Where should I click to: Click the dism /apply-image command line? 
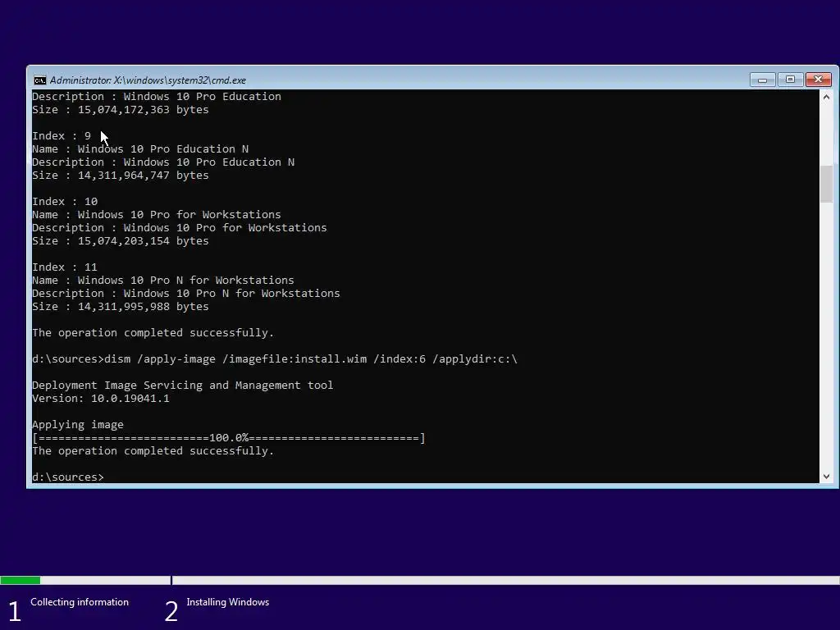tap(275, 359)
